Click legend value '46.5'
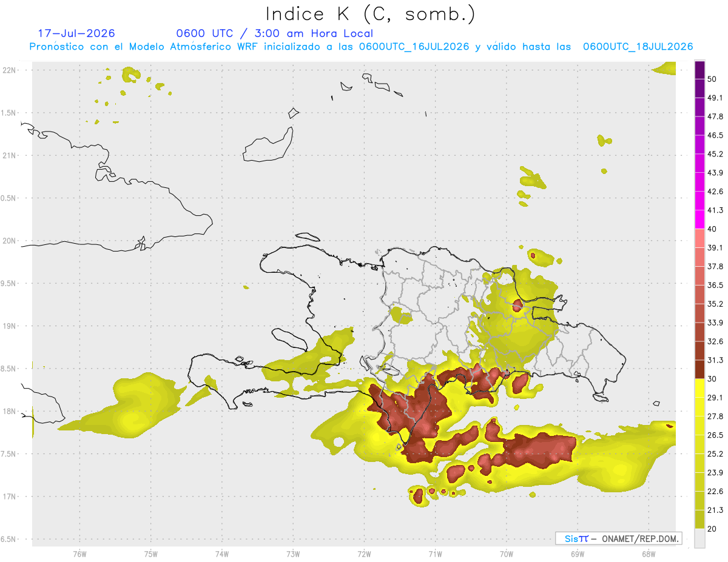Screen dimensions: 728x562 point(715,135)
